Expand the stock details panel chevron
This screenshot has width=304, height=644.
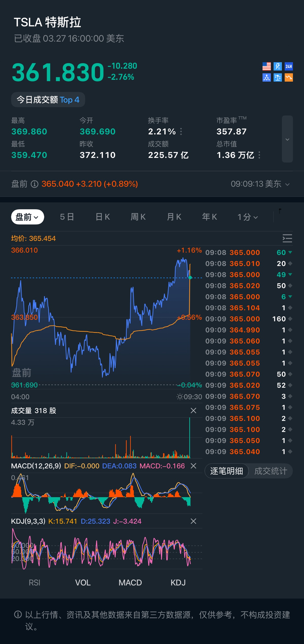[287, 139]
